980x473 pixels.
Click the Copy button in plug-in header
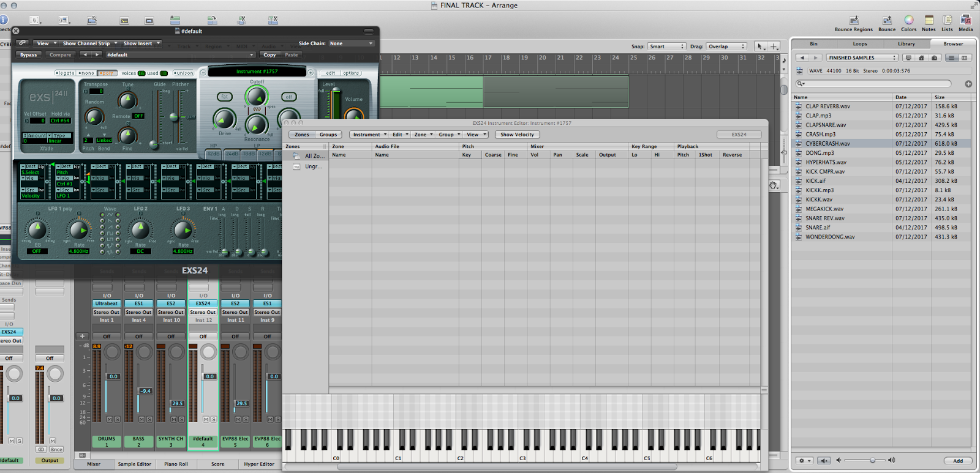click(x=269, y=54)
